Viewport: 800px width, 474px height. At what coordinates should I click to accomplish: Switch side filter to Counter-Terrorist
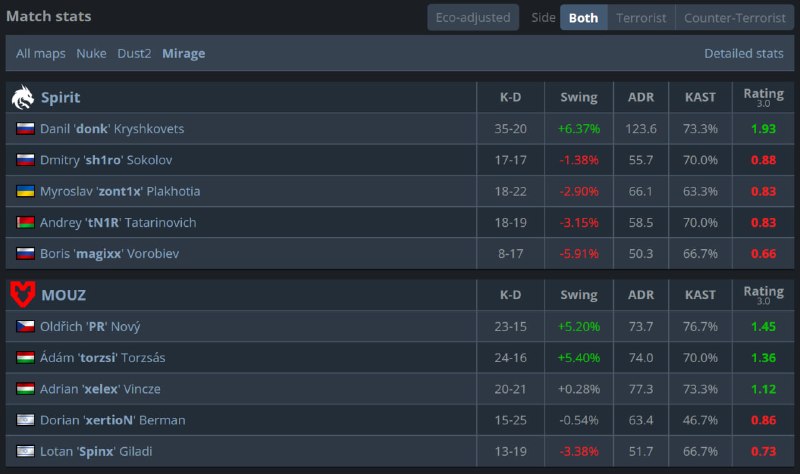(x=735, y=17)
